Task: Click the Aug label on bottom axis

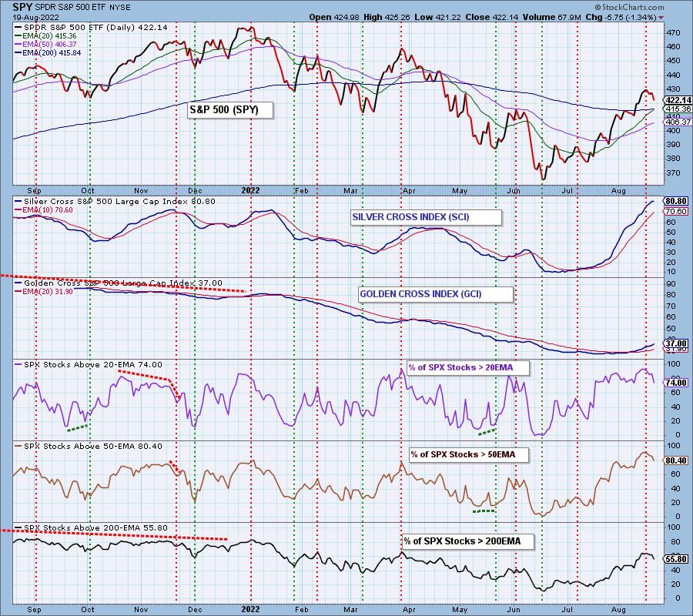Action: point(619,610)
